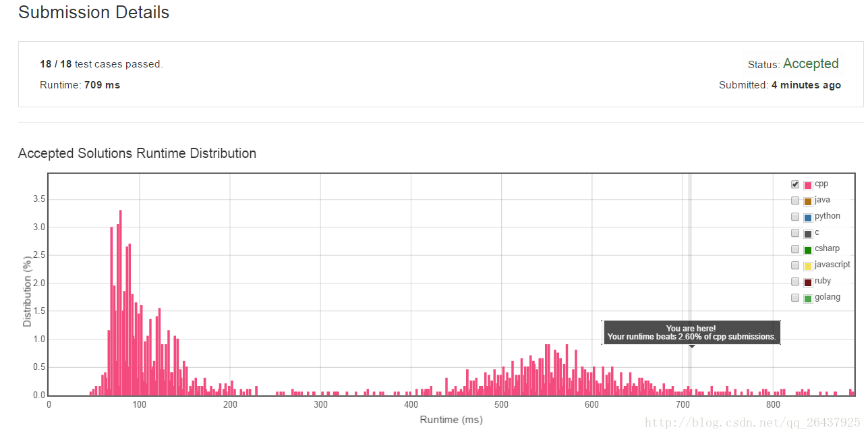868x436 pixels.
Task: Select the ruby checkbox
Action: coord(795,281)
